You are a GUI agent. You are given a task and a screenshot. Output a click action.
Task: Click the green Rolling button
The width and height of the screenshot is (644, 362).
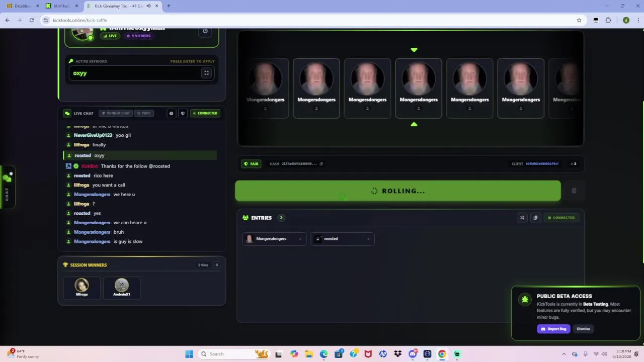pyautogui.click(x=397, y=191)
